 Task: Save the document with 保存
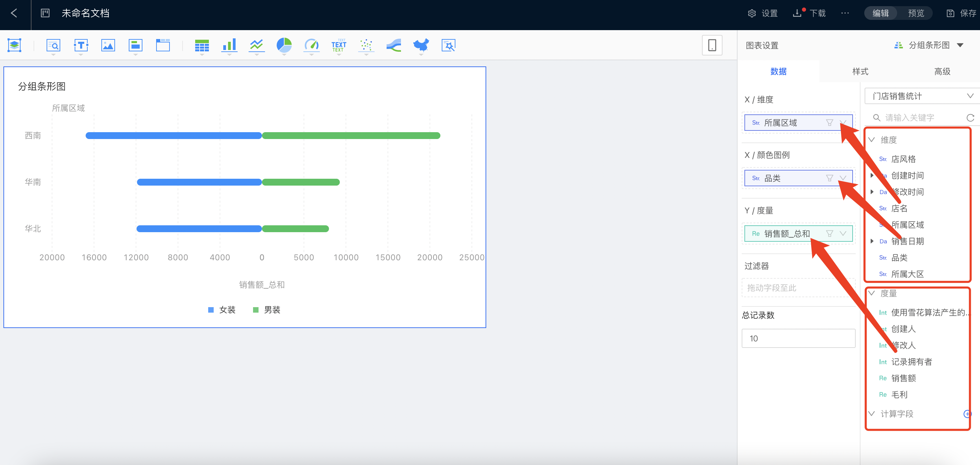tap(961, 13)
